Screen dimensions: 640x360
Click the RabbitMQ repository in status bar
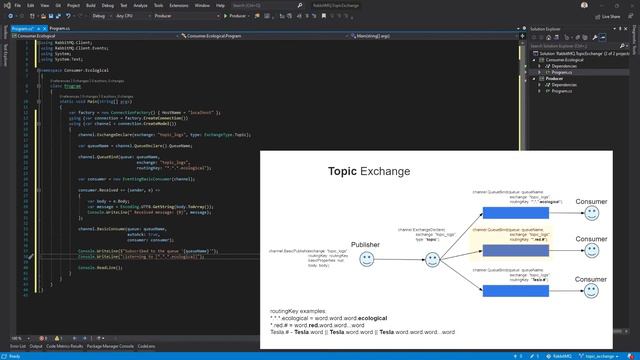pos(559,356)
